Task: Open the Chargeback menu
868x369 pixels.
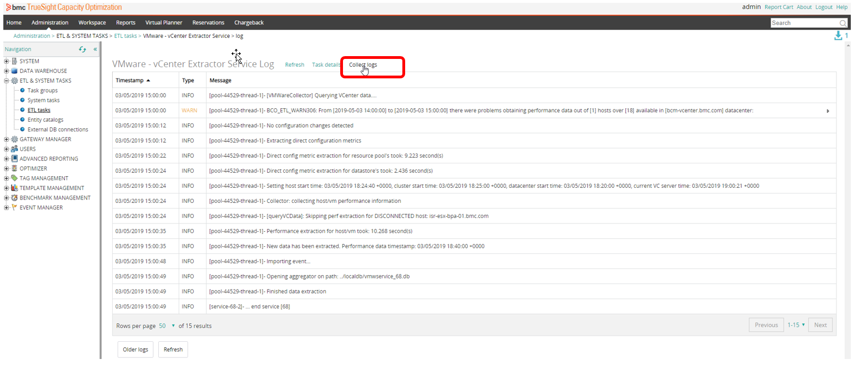Action: click(249, 23)
